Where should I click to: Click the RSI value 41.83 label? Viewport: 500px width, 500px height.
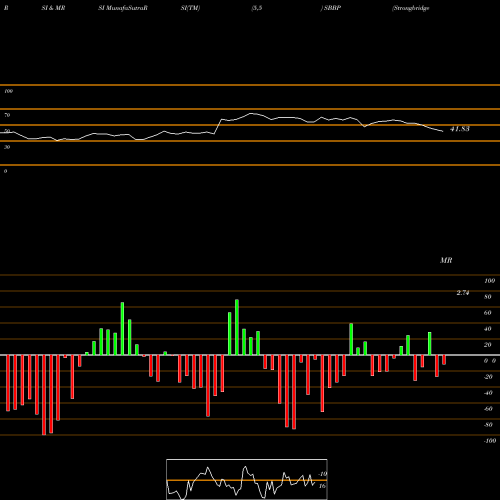click(x=460, y=129)
